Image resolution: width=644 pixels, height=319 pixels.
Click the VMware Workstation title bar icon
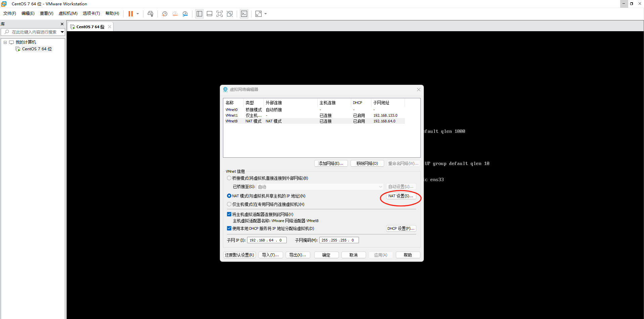tap(4, 4)
